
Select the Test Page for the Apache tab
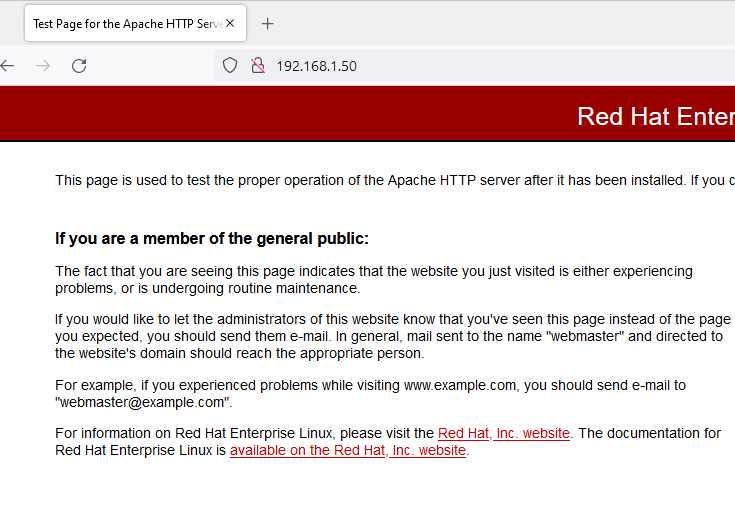135,23
